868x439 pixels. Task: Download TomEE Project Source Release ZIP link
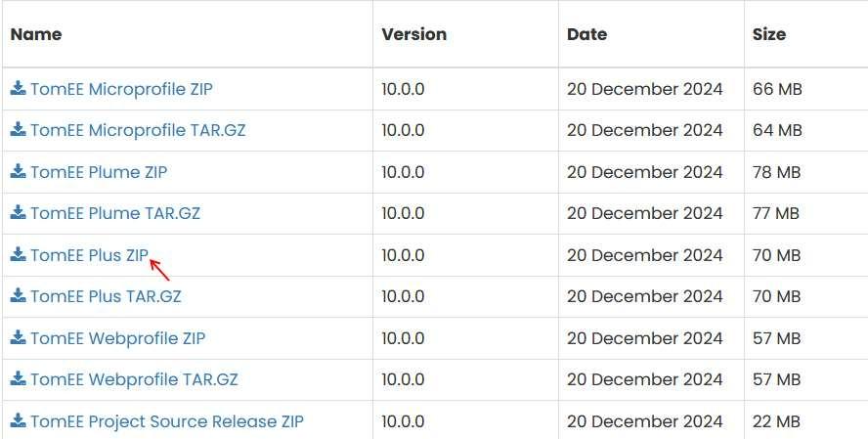[167, 421]
